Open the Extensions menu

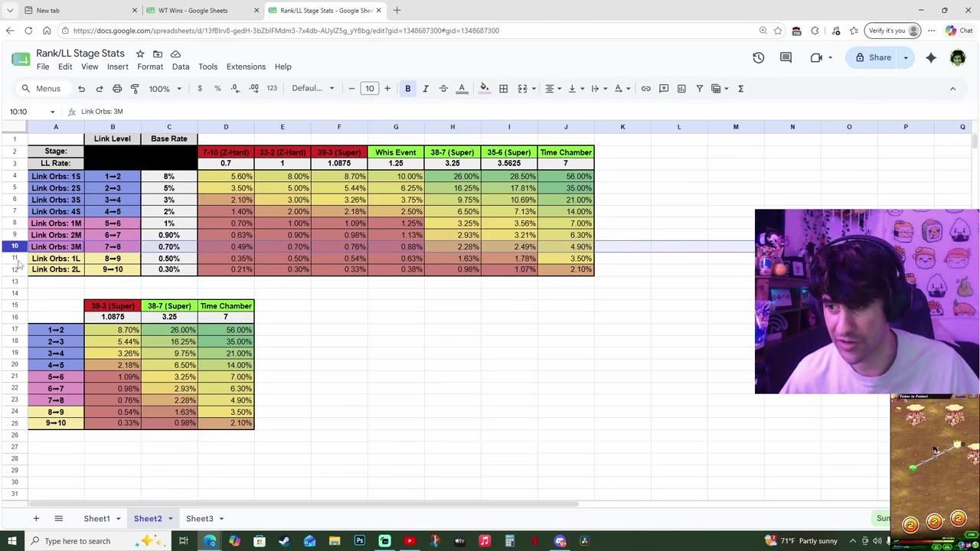click(x=246, y=67)
